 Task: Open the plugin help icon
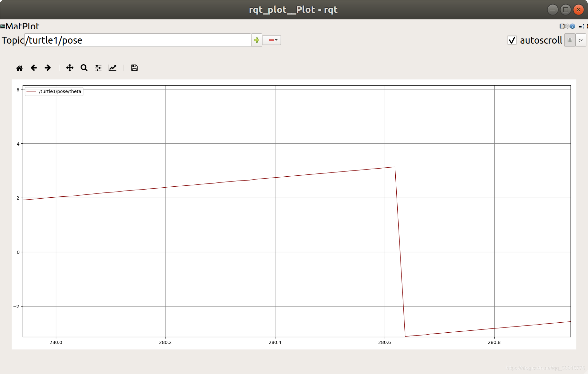click(572, 26)
